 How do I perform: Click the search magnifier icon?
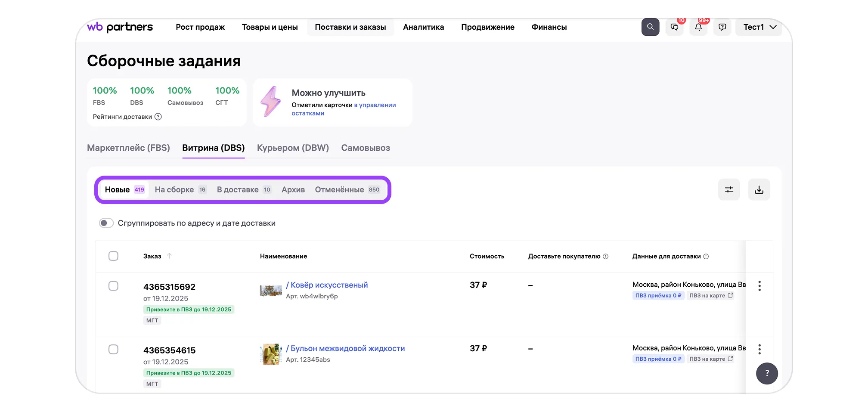coord(650,27)
